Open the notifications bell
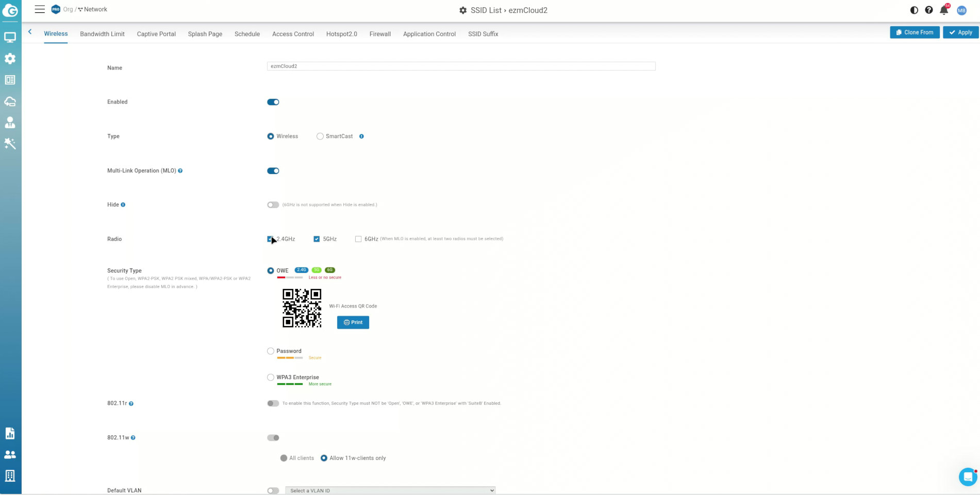The image size is (980, 495). tap(944, 10)
